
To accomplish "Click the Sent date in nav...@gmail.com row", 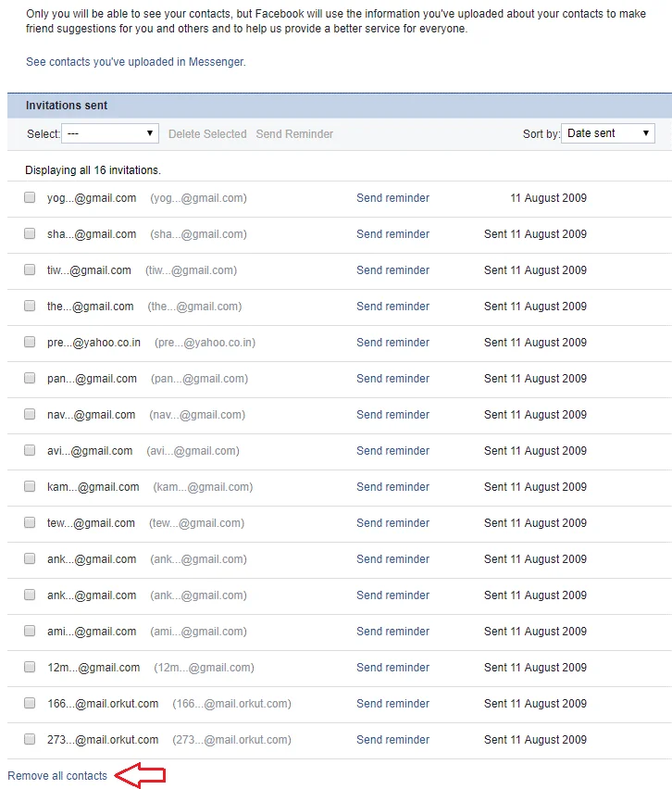I will (x=535, y=415).
